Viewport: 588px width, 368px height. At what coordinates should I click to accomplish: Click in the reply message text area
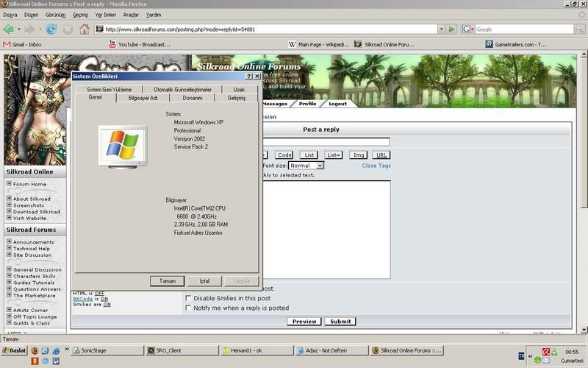(x=326, y=230)
